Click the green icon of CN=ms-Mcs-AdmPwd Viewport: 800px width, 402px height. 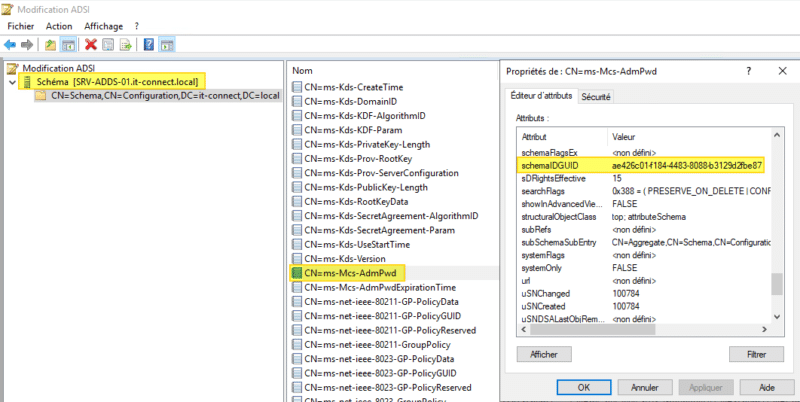(297, 273)
